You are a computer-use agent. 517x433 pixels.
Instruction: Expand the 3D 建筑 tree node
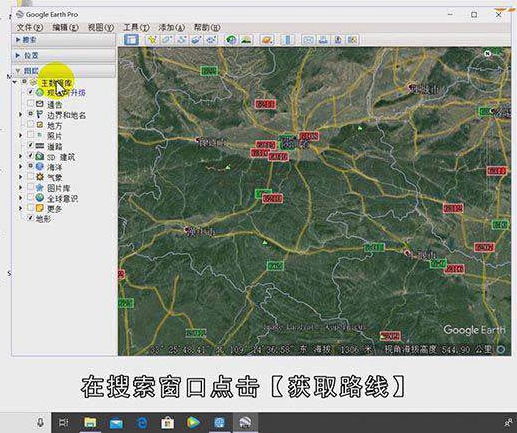(21, 156)
